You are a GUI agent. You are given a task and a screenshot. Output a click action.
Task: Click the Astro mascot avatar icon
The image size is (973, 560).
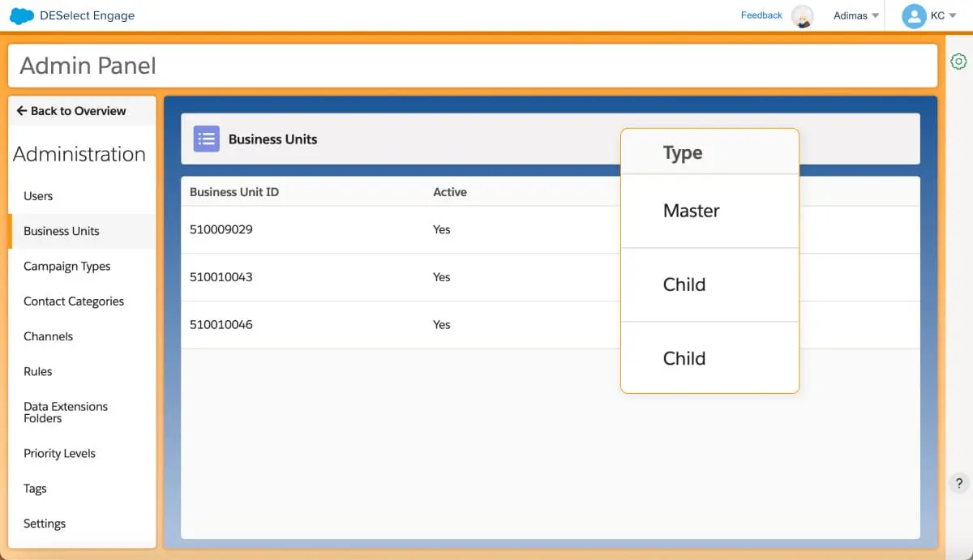802,16
